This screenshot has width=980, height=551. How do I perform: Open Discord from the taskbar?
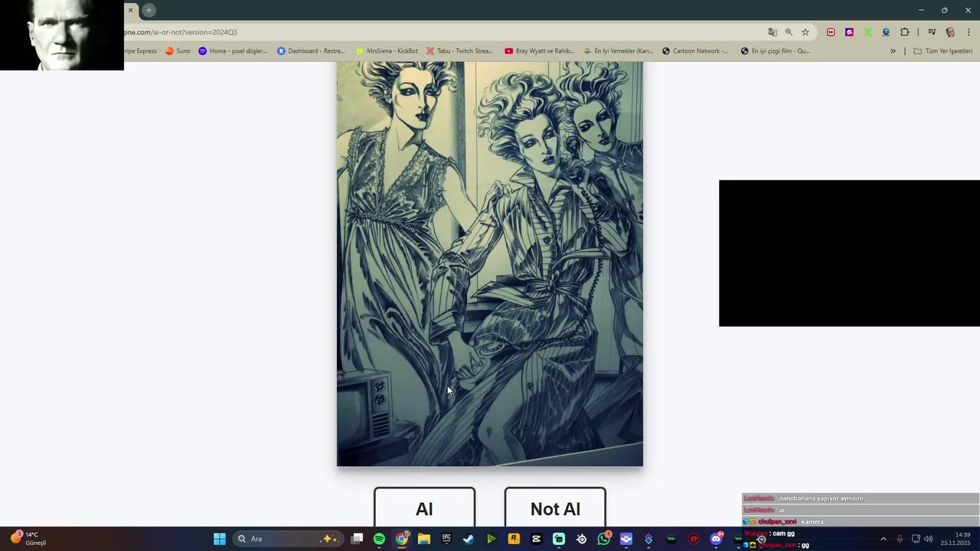coord(716,539)
